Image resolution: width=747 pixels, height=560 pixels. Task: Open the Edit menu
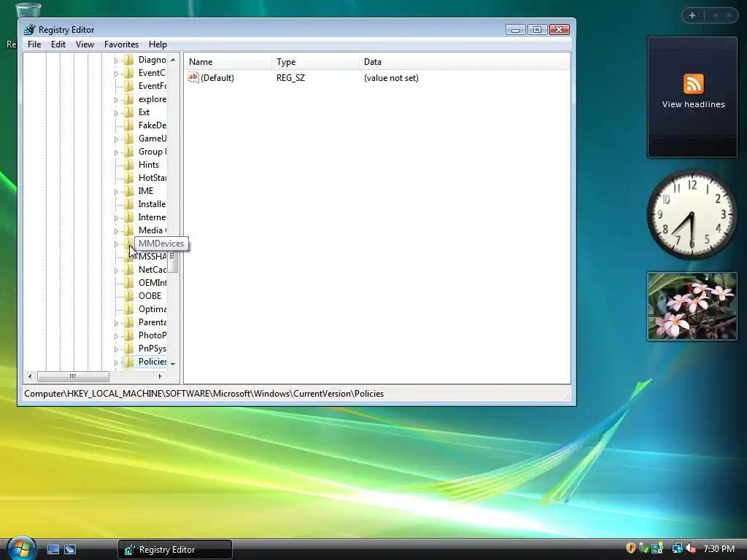[x=58, y=44]
